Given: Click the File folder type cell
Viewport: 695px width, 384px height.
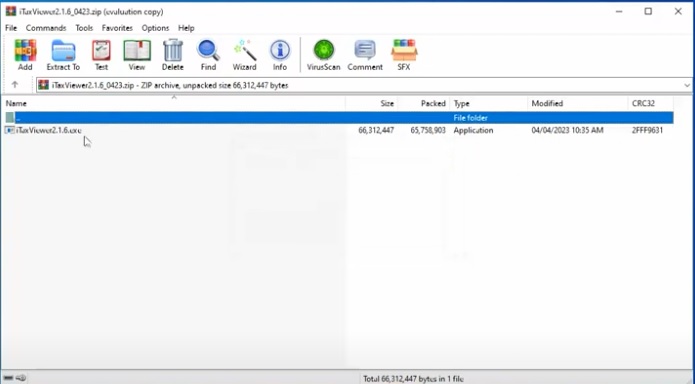Looking at the screenshot, I should tap(470, 118).
